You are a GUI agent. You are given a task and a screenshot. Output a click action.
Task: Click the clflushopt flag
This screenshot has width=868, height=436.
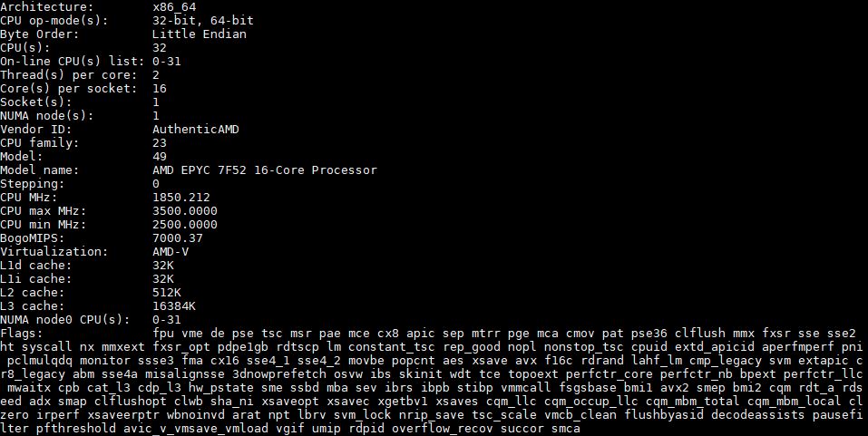(130, 402)
